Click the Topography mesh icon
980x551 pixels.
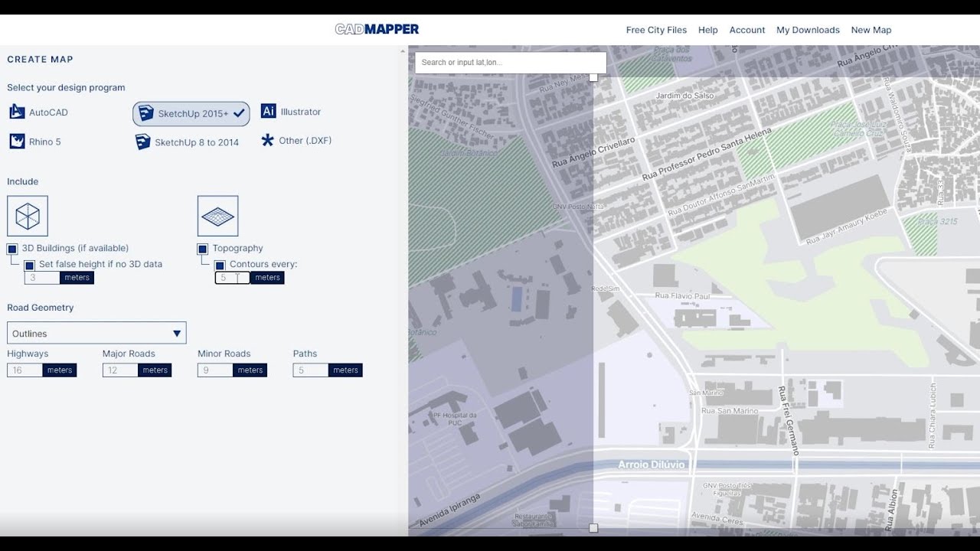217,216
